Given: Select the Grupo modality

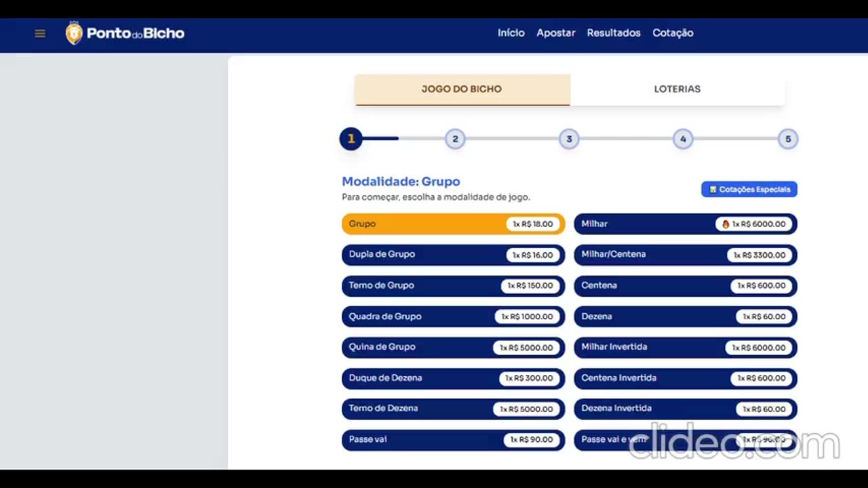Looking at the screenshot, I should click(x=453, y=224).
